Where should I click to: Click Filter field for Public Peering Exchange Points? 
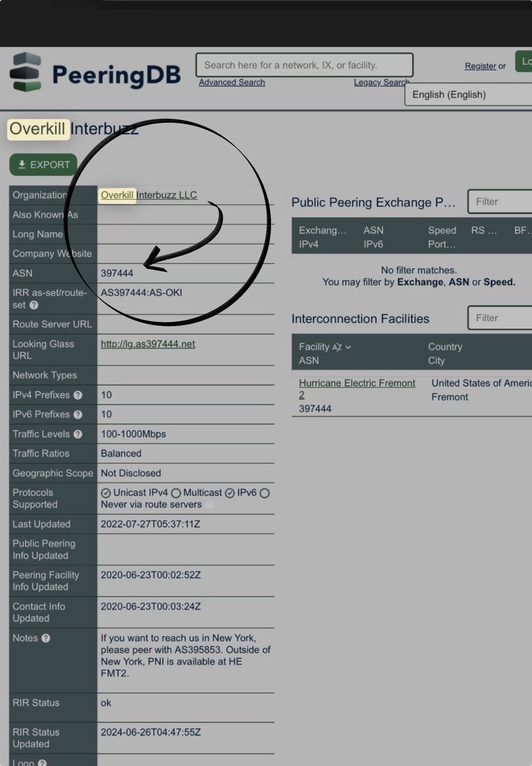(x=500, y=202)
